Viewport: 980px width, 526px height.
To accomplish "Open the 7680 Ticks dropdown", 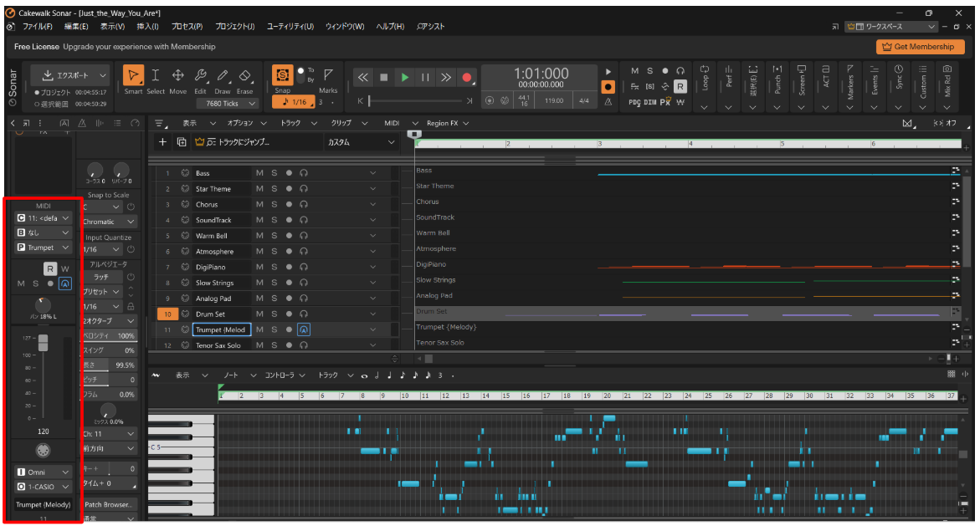I will [x=227, y=104].
